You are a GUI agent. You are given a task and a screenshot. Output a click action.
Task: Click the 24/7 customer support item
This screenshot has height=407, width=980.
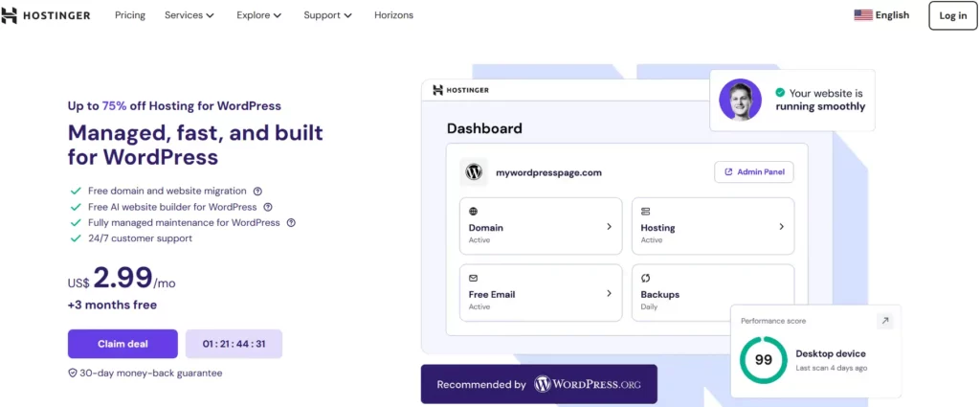click(x=140, y=238)
